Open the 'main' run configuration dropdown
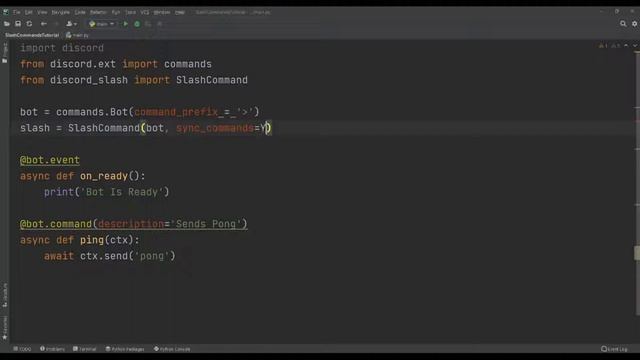 (x=102, y=24)
